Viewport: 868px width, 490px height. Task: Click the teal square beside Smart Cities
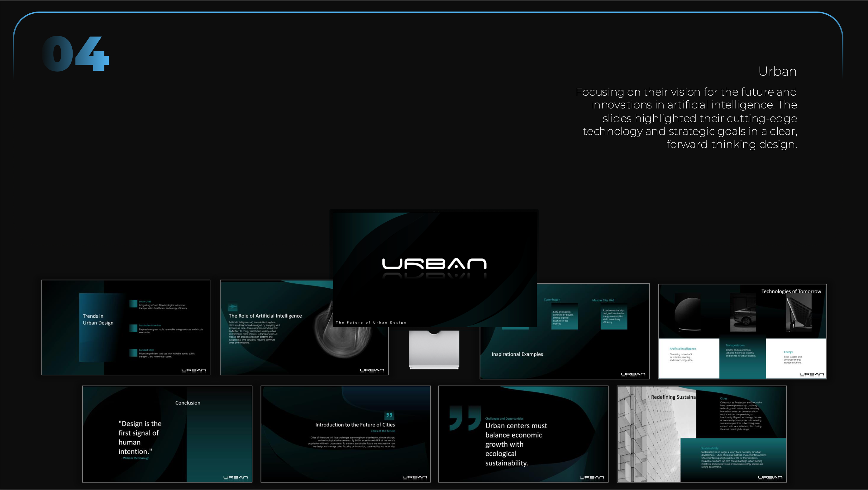click(133, 303)
